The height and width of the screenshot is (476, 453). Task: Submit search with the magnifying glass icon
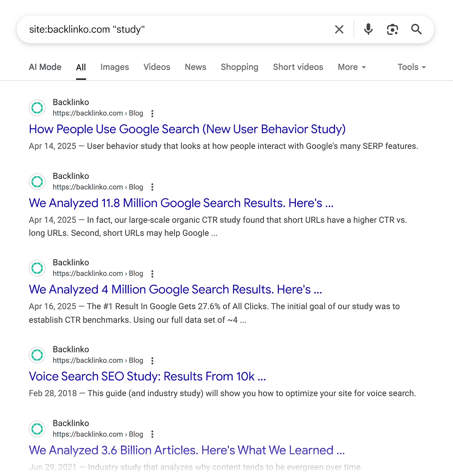pos(416,29)
